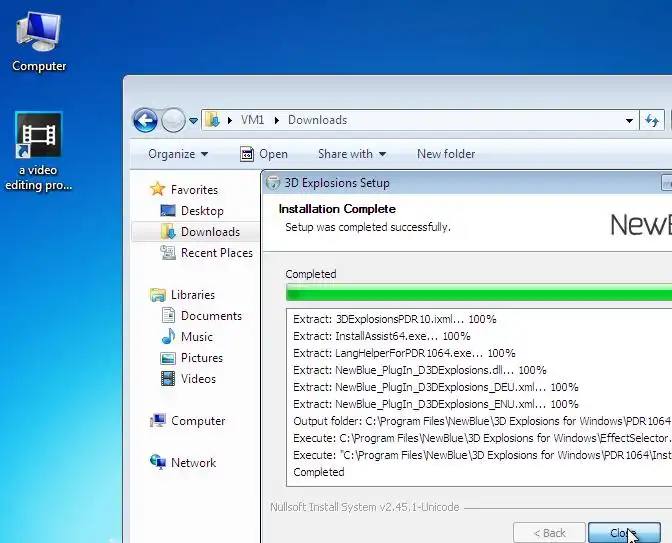Click the 3D Explosions Setup title icon
Image resolution: width=672 pixels, height=543 pixels.
point(273,183)
